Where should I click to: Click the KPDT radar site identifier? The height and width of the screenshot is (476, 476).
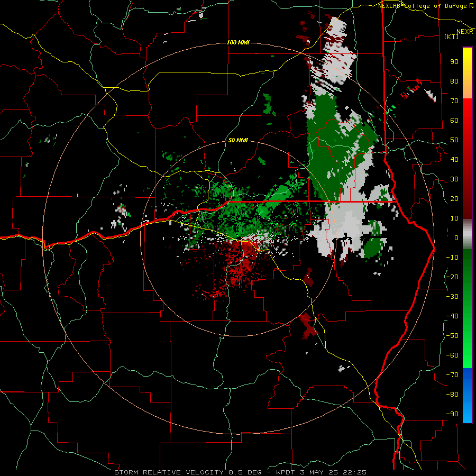[286, 472]
